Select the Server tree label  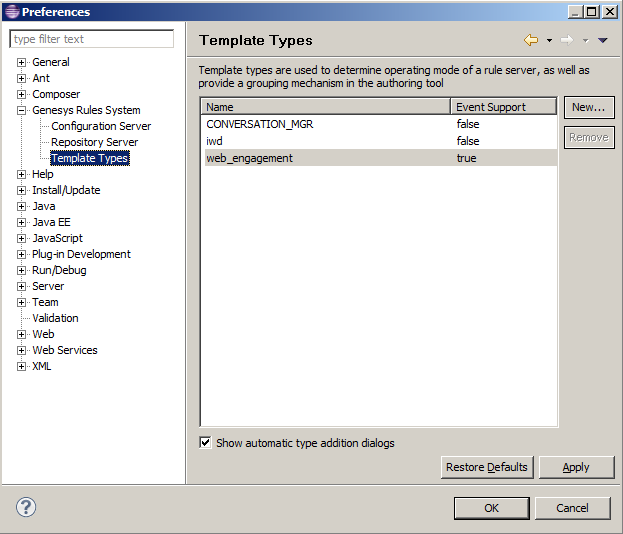48,286
